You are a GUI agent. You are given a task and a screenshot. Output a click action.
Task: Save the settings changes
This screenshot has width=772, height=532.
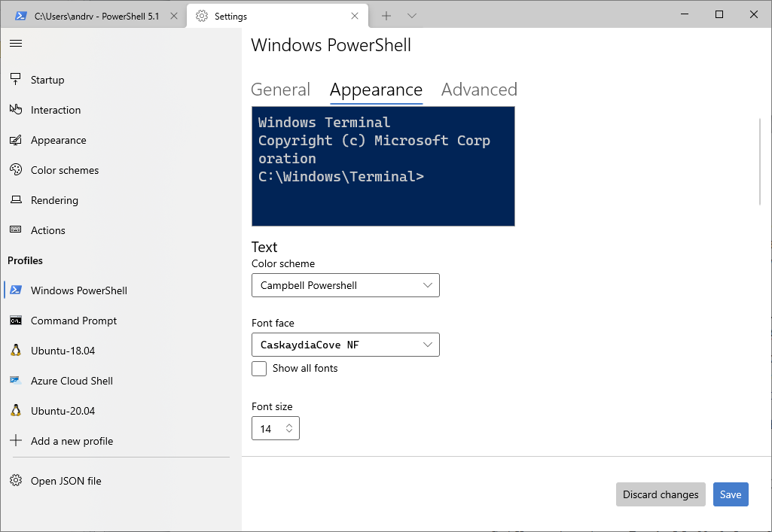tap(731, 494)
